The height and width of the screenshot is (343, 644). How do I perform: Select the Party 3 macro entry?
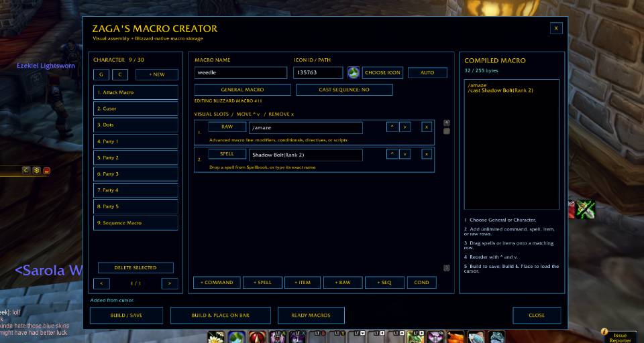click(x=136, y=174)
